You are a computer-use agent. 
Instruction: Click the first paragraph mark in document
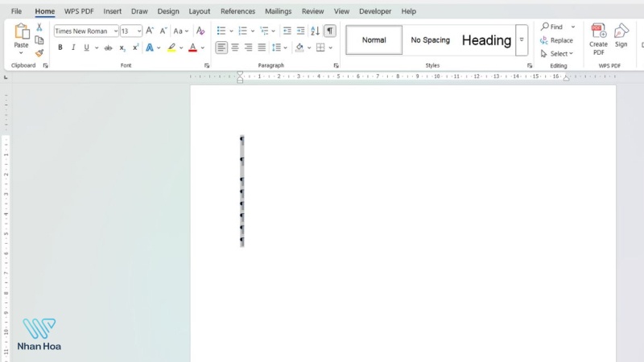tap(242, 140)
